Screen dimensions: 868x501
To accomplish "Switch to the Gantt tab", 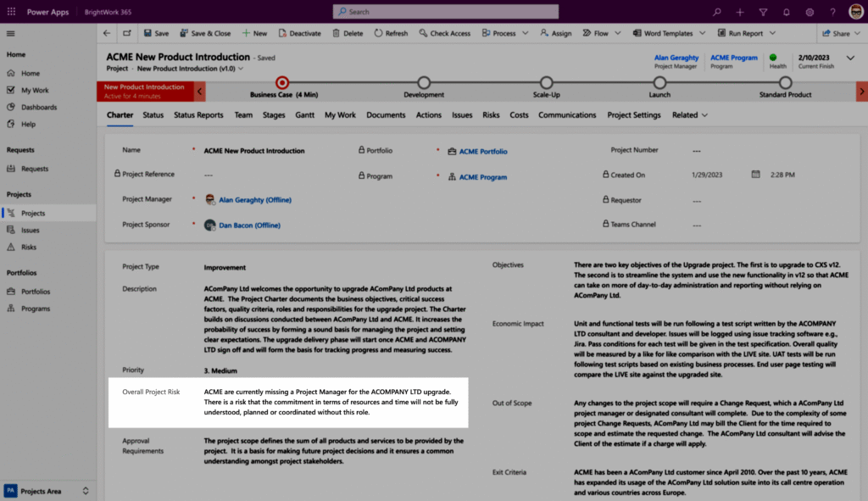I will click(305, 115).
